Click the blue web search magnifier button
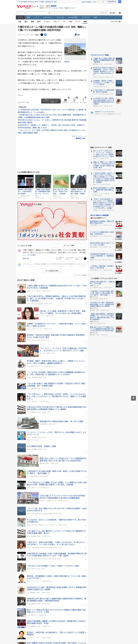The height and width of the screenshot is (644, 138). (x=120, y=2)
